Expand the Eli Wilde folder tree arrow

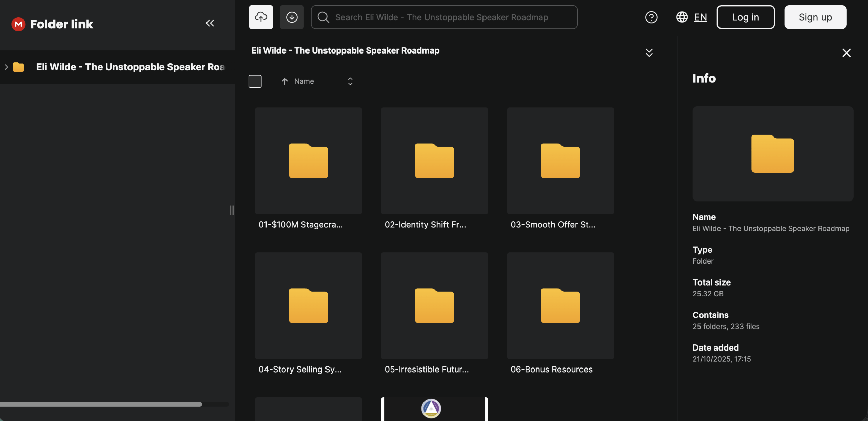6,67
